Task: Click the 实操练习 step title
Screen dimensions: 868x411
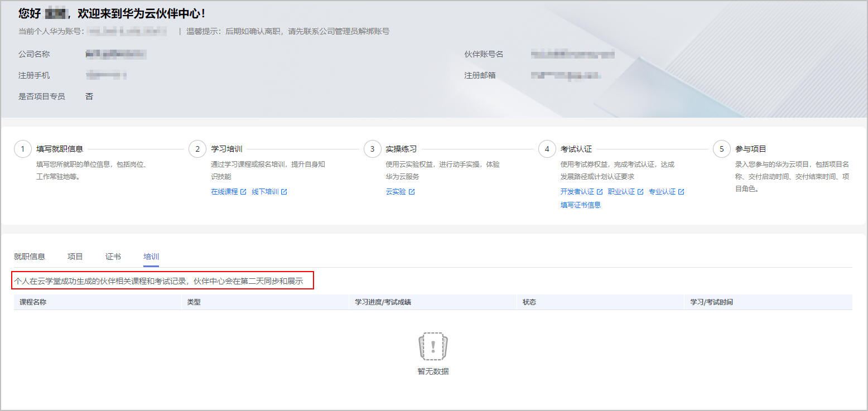Action: tap(401, 149)
